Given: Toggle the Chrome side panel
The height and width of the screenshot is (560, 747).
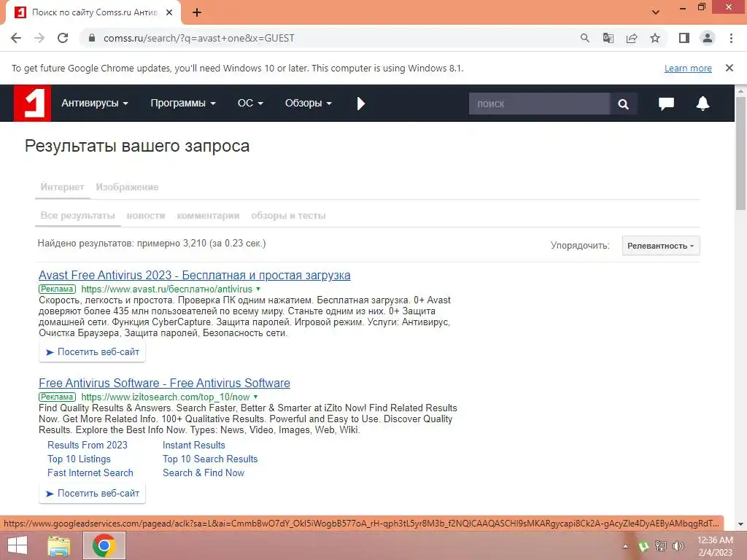Looking at the screenshot, I should click(684, 38).
